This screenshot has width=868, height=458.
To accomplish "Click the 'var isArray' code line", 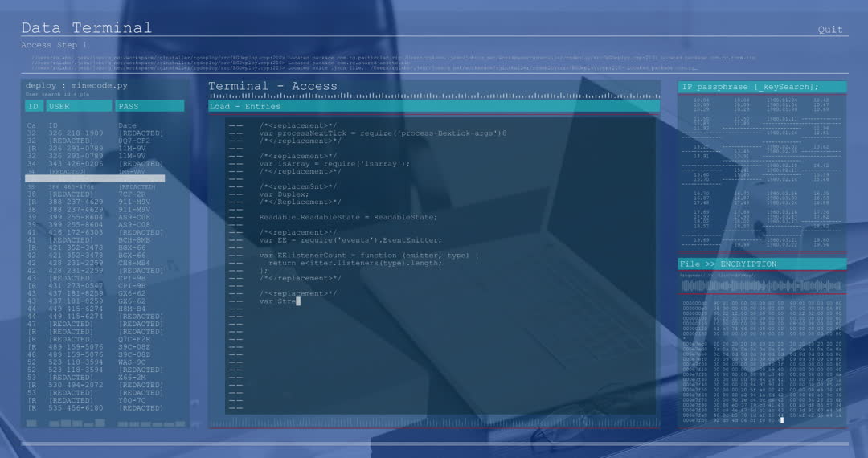I will [334, 164].
